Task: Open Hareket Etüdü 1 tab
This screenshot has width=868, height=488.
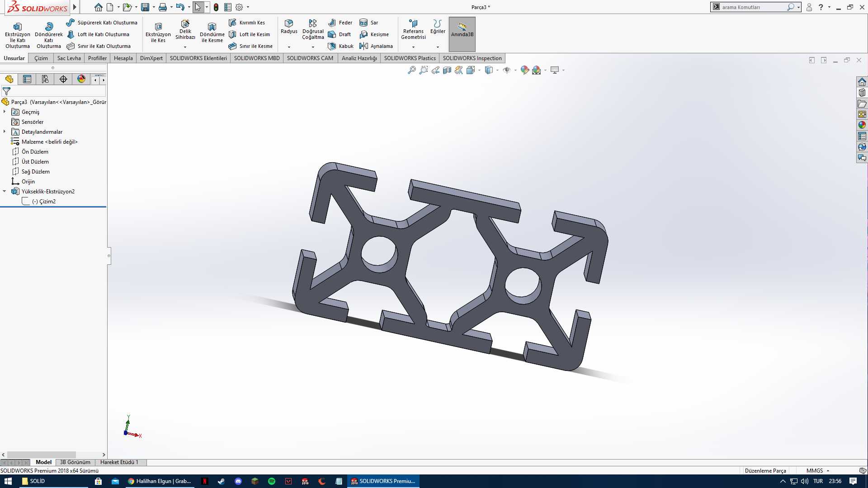Action: click(x=119, y=462)
